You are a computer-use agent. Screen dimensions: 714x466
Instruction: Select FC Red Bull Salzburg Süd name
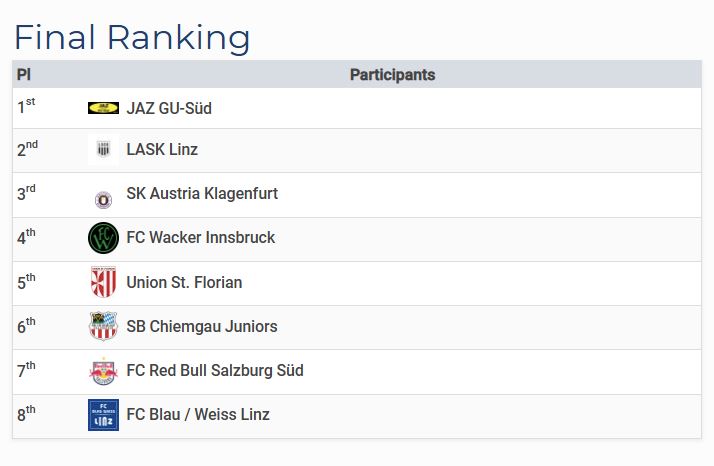(x=215, y=371)
